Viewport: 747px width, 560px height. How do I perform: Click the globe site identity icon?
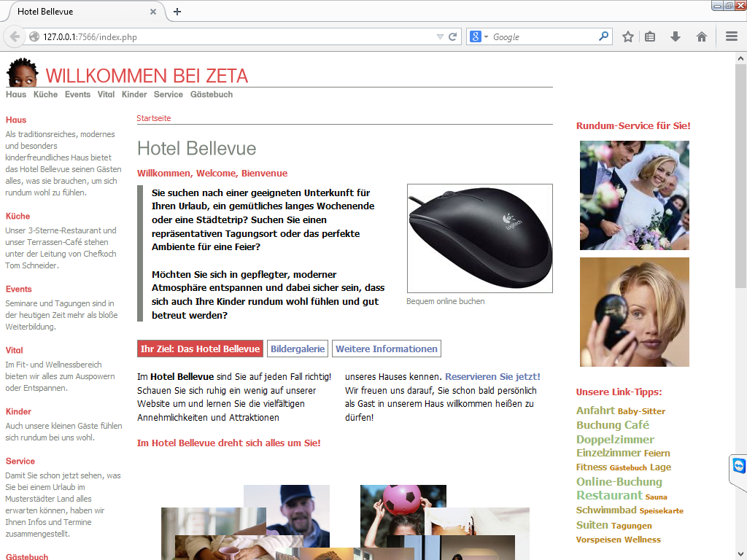[34, 36]
